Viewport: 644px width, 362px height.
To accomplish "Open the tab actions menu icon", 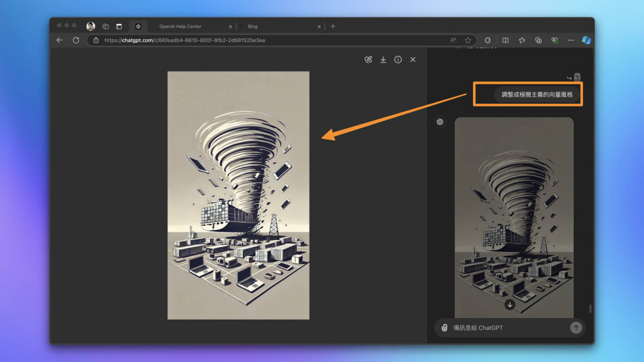I will (119, 26).
